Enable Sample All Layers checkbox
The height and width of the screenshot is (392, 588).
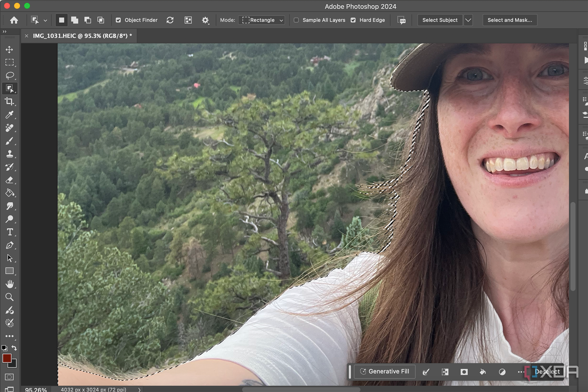coord(296,20)
